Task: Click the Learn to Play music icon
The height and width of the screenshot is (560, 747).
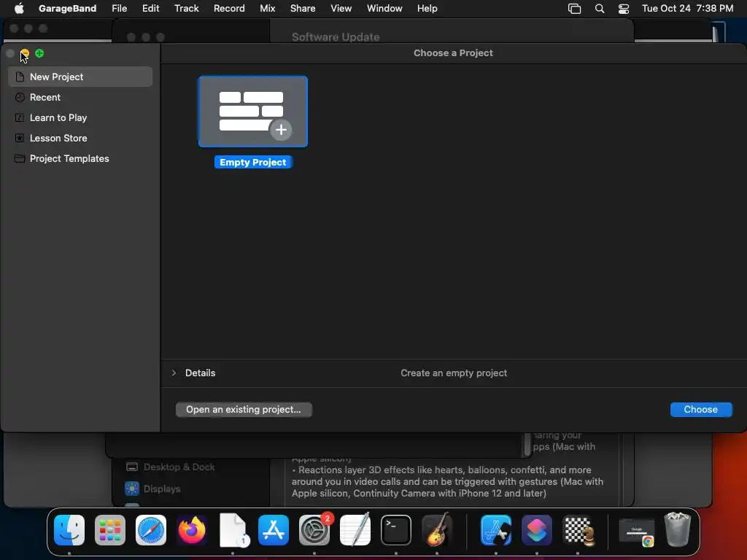Action: (x=20, y=117)
